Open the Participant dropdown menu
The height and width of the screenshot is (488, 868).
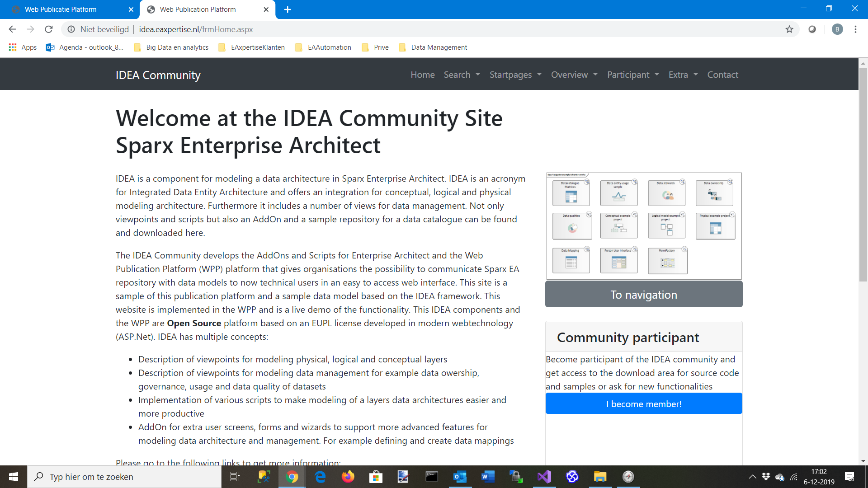[633, 75]
